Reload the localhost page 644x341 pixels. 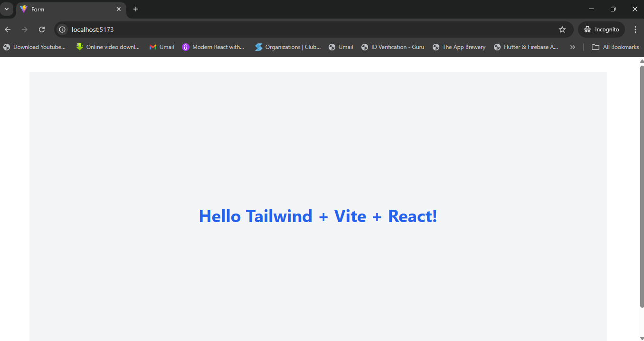pyautogui.click(x=42, y=29)
